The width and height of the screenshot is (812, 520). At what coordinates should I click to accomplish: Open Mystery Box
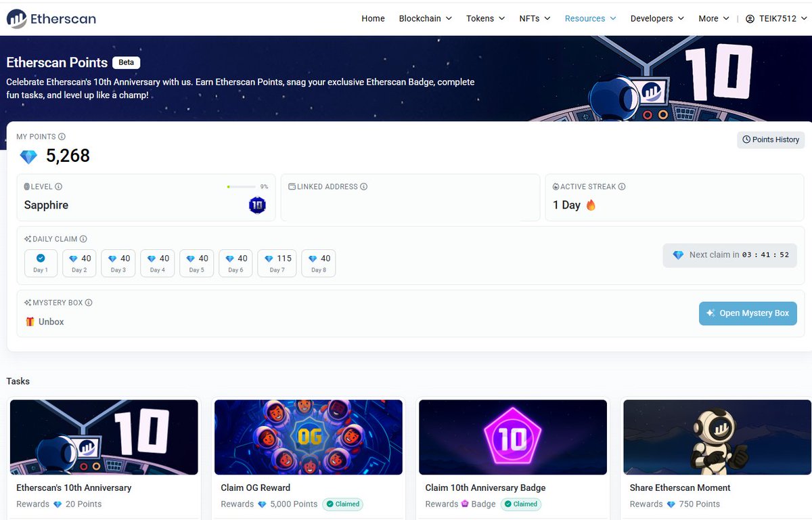pyautogui.click(x=748, y=313)
